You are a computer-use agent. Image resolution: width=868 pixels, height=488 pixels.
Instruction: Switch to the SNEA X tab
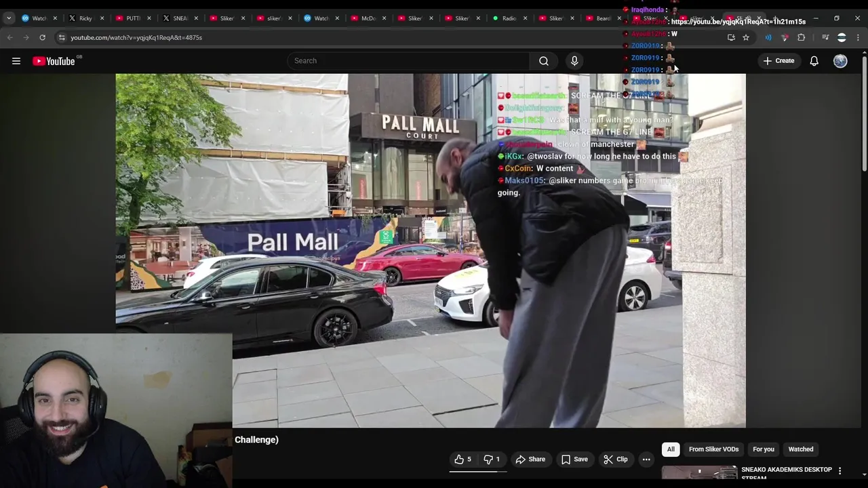pyautogui.click(x=180, y=18)
